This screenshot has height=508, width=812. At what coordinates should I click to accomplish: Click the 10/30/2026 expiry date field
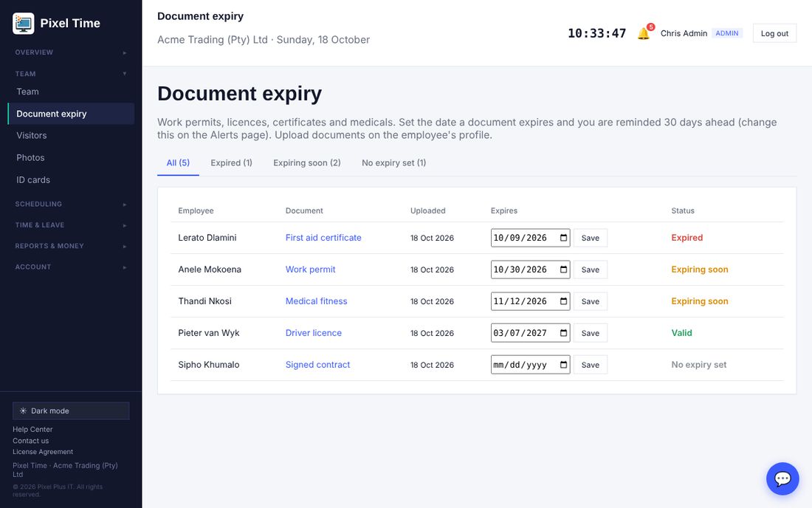(530, 270)
